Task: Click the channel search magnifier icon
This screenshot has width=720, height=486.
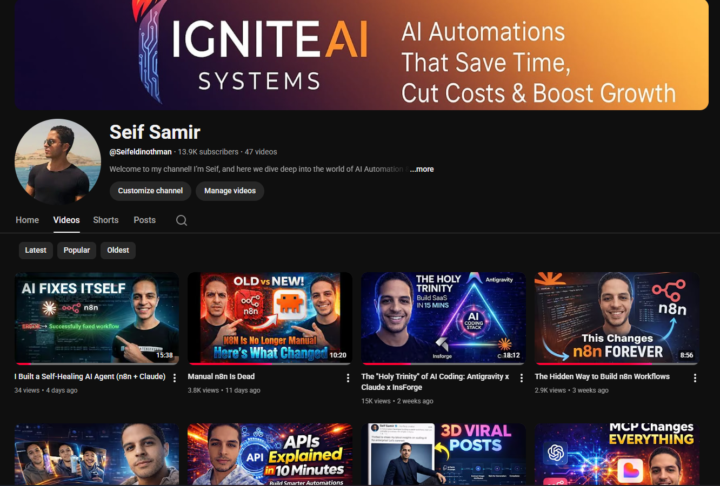Action: [x=181, y=220]
